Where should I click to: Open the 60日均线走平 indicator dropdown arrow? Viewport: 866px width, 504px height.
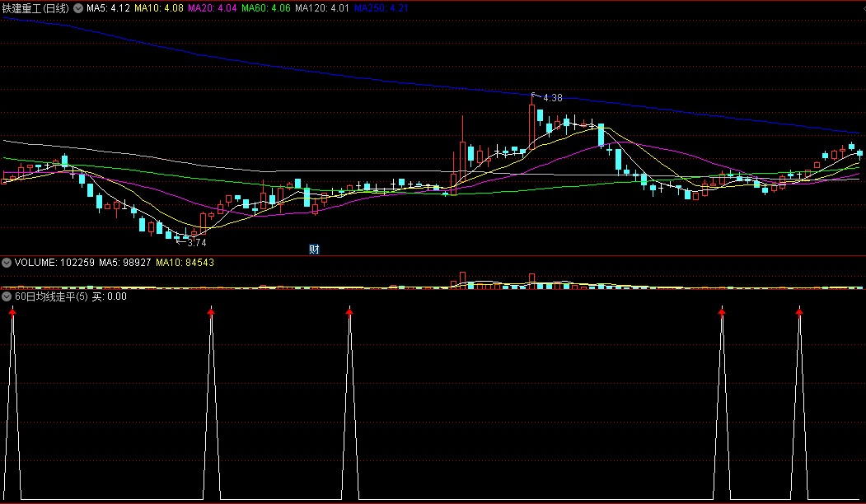click(x=7, y=297)
